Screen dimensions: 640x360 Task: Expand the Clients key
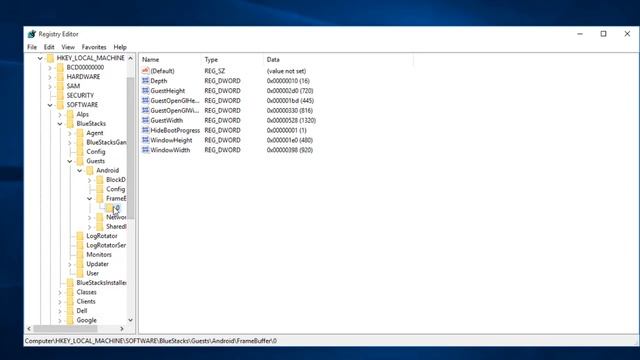[x=60, y=302]
